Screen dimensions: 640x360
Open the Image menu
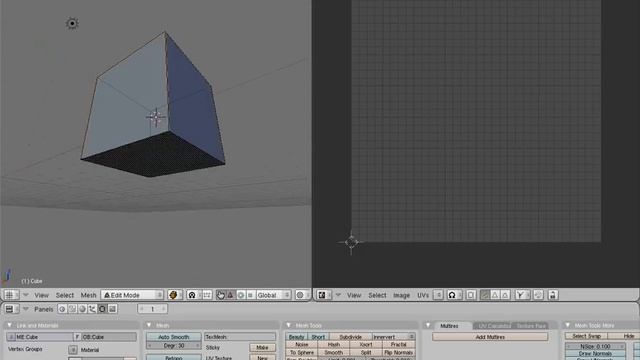401,295
